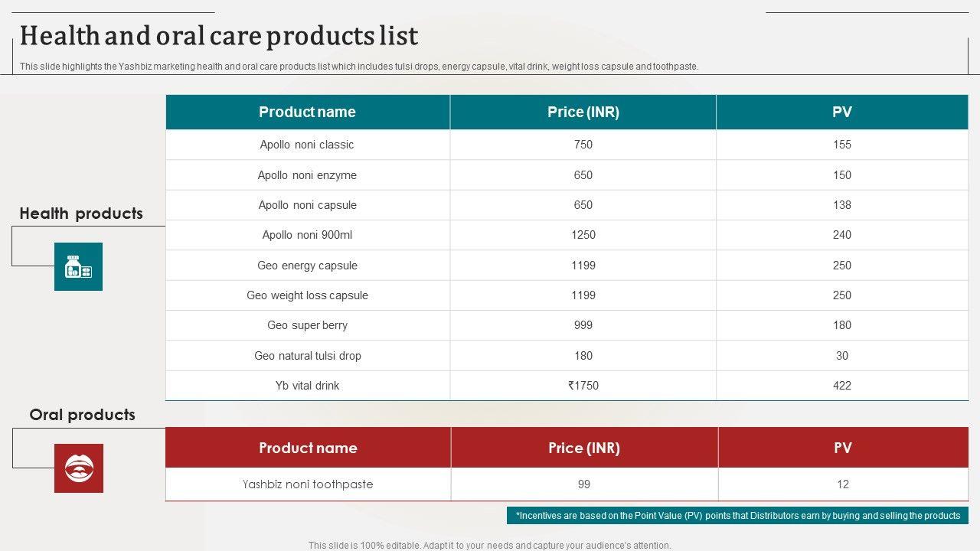Click the 1250 price for Apollo noni 900ml
The height and width of the screenshot is (551, 980).
click(583, 235)
